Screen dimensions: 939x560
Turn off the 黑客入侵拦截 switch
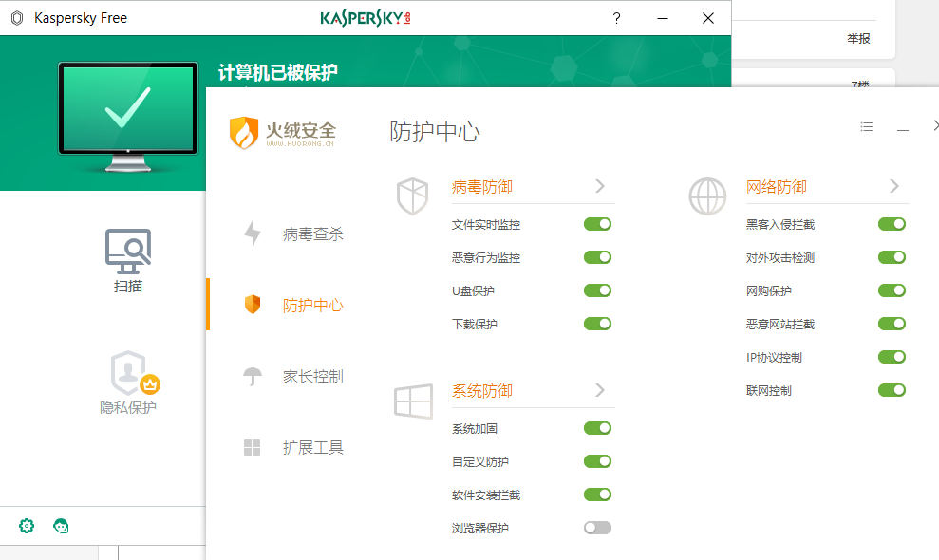point(892,225)
